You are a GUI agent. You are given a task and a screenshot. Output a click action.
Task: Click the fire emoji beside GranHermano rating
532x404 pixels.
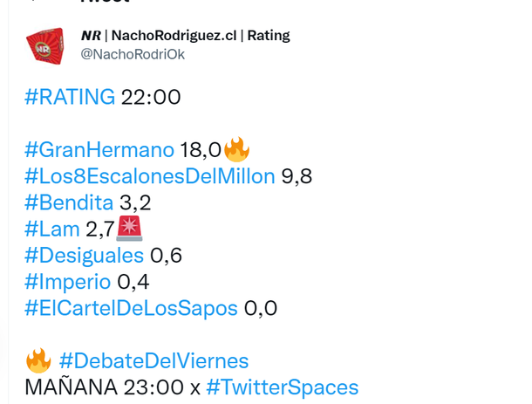(x=236, y=150)
